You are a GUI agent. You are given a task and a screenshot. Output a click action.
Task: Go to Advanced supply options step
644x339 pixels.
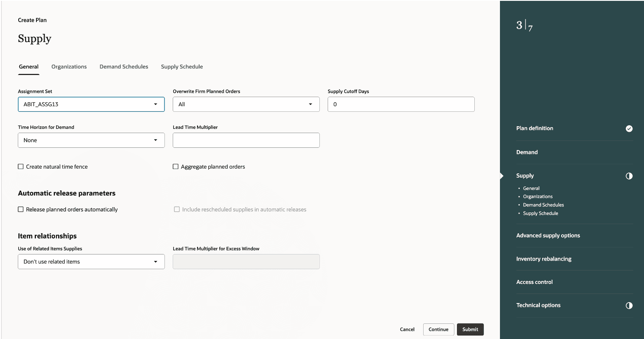point(548,235)
